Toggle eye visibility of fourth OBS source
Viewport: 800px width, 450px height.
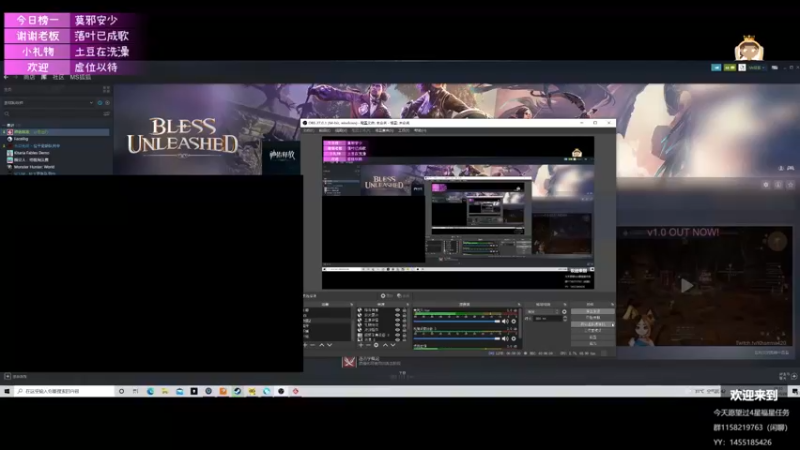[x=397, y=325]
